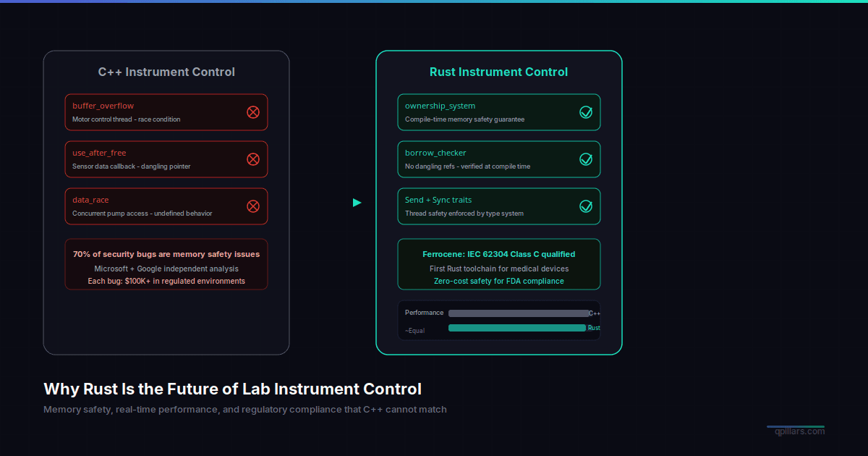Switch to the C++ Instrument Control panel
The height and width of the screenshot is (456, 868).
coord(166,72)
